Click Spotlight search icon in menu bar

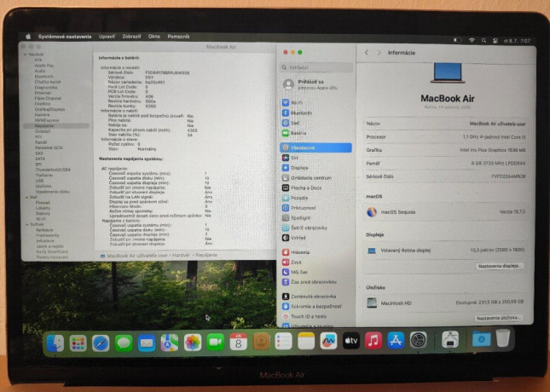(x=483, y=41)
